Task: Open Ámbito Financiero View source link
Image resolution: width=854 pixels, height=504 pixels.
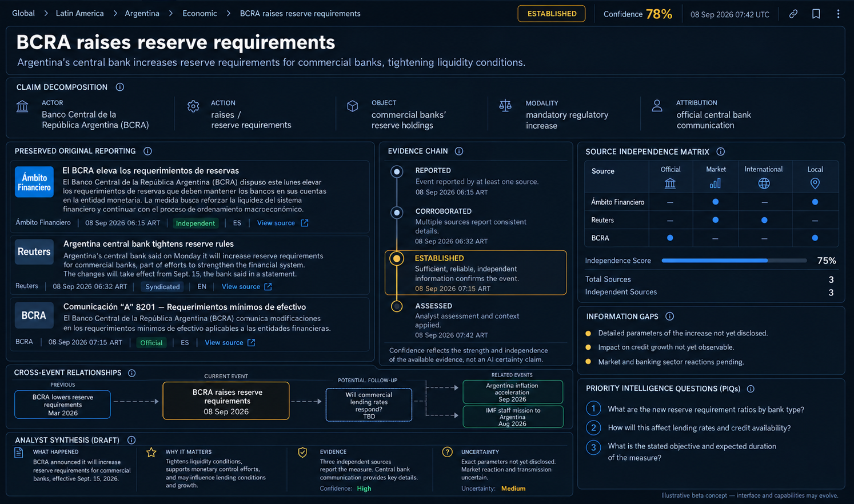Action: point(282,223)
